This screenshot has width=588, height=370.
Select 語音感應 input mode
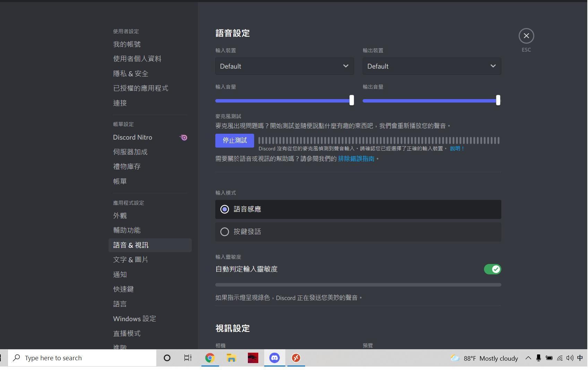(359, 210)
